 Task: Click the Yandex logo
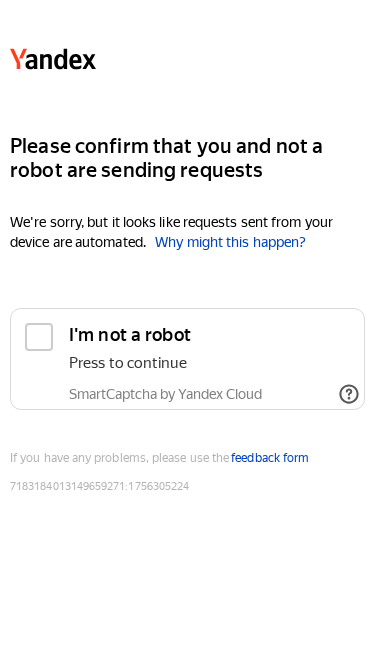coord(53,59)
